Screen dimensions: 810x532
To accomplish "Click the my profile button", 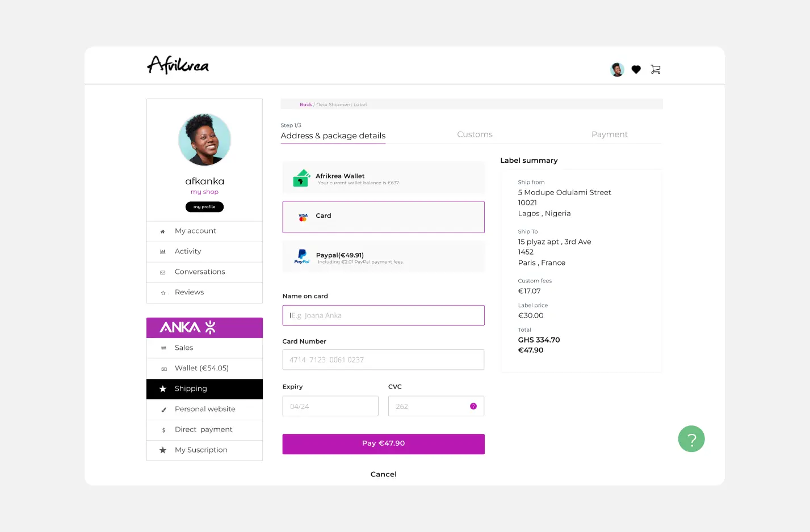I will pos(204,207).
